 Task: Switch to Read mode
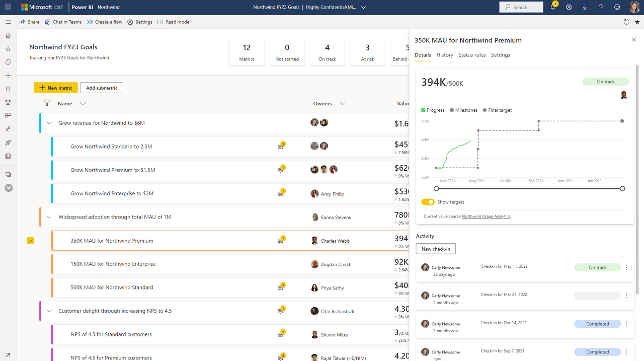click(x=173, y=22)
